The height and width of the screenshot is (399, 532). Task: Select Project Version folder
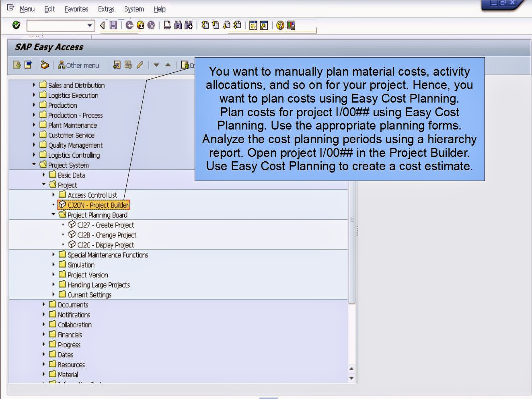click(83, 275)
